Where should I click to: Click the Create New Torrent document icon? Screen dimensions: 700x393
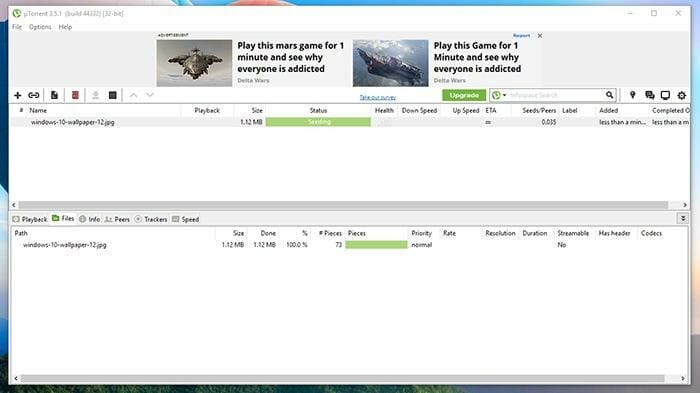click(x=54, y=95)
